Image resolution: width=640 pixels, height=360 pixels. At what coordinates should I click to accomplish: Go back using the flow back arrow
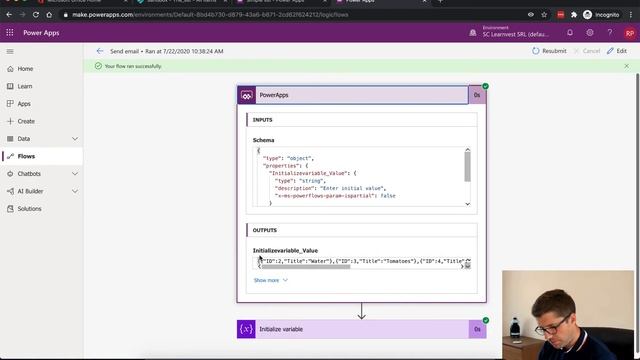100,51
